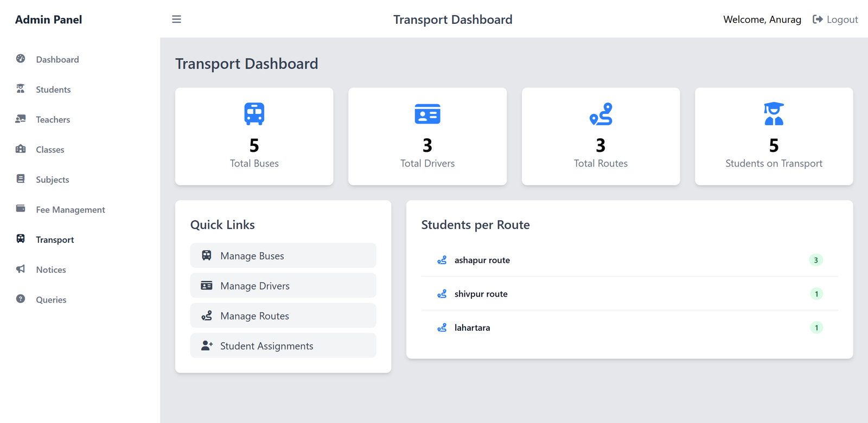868x423 pixels.
Task: Click the Transport bus icon in sidebar
Action: [21, 239]
